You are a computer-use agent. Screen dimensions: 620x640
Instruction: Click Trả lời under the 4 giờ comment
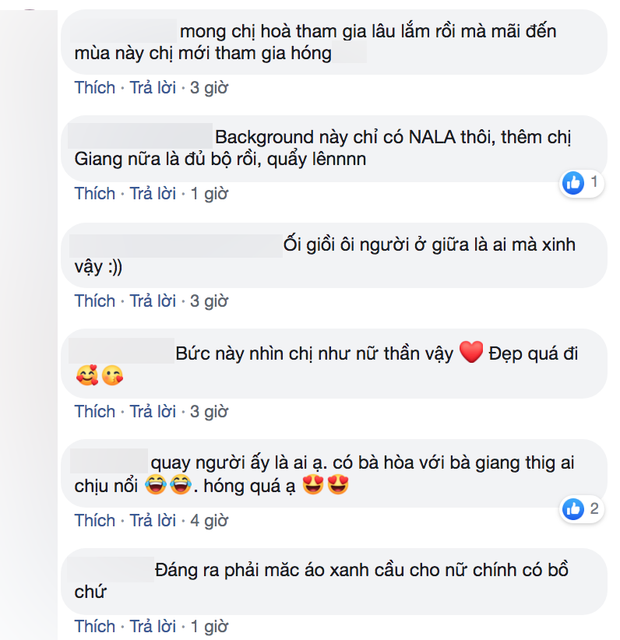click(153, 521)
